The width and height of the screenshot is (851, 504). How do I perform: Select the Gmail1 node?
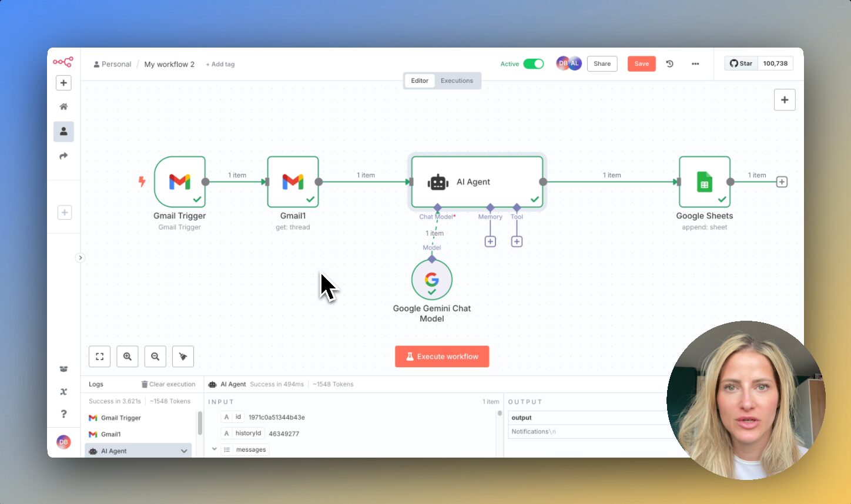coord(293,182)
